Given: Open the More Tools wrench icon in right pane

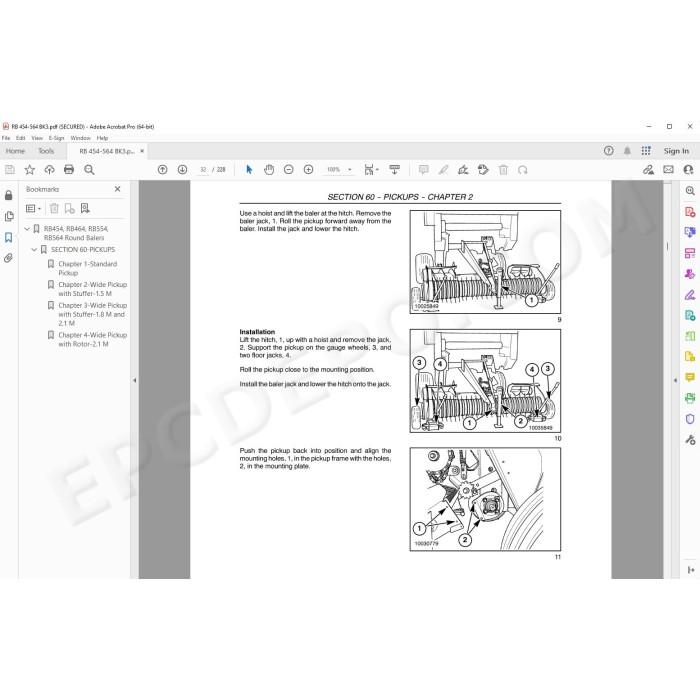Looking at the screenshot, I should click(690, 440).
